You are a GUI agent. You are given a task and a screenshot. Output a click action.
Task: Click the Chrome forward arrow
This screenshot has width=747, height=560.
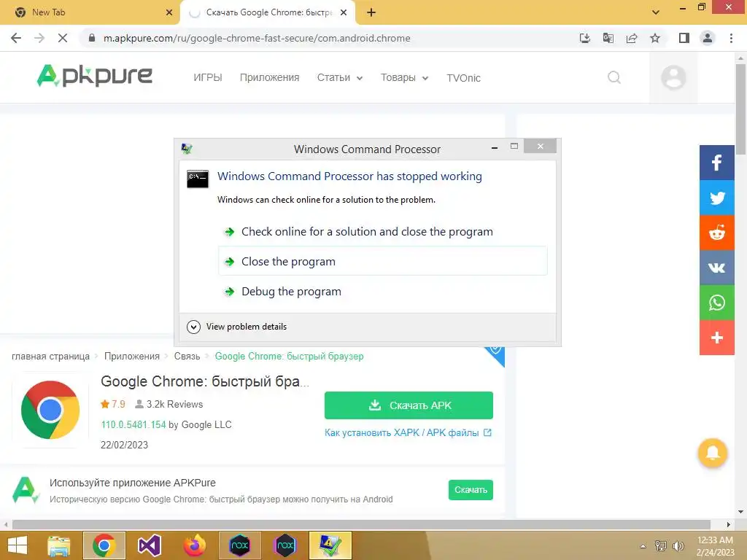point(39,38)
